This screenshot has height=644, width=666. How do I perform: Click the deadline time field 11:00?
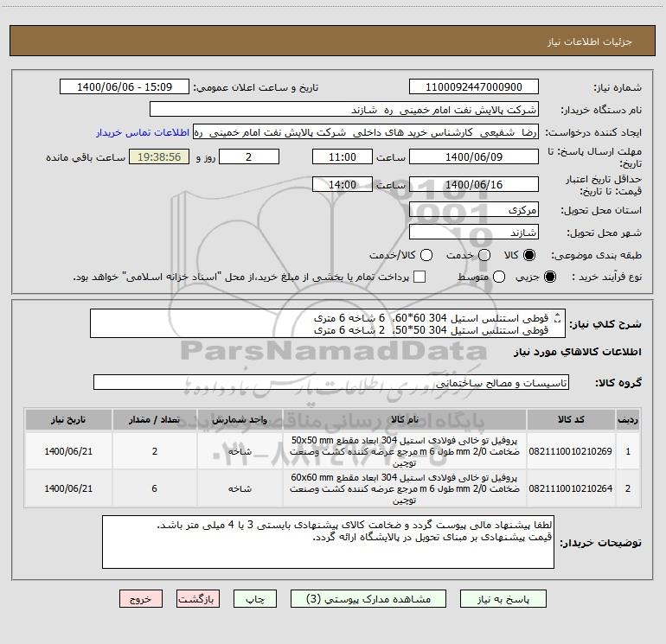pos(343,156)
